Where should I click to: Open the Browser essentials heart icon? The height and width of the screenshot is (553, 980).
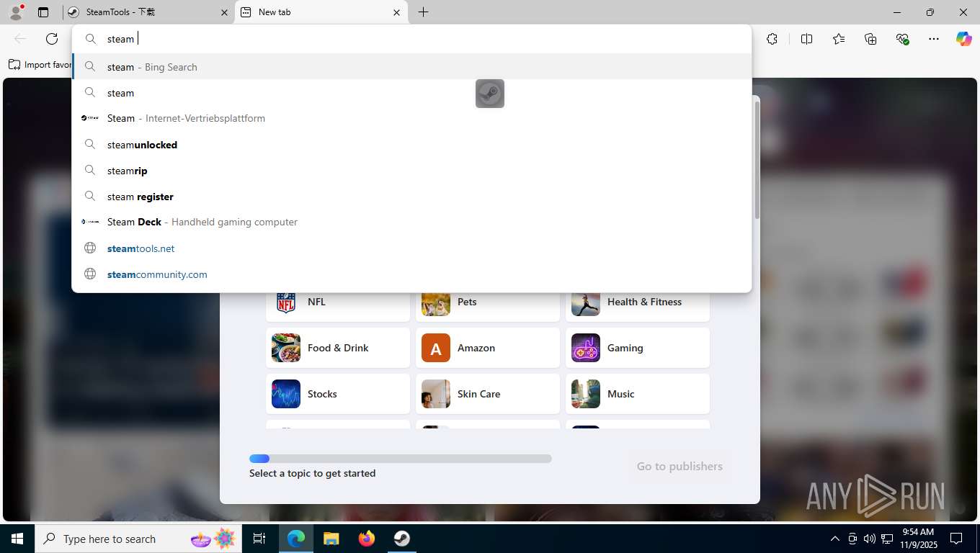point(902,39)
